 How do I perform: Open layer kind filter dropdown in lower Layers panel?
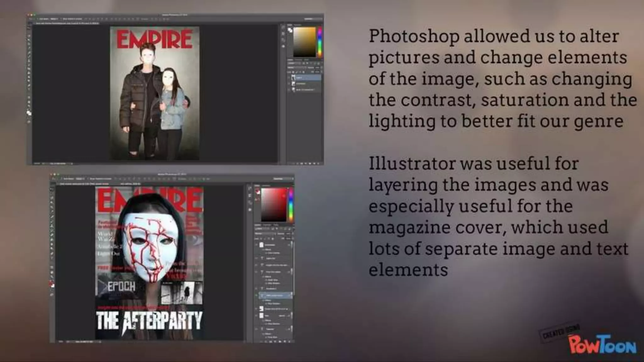[x=262, y=229]
